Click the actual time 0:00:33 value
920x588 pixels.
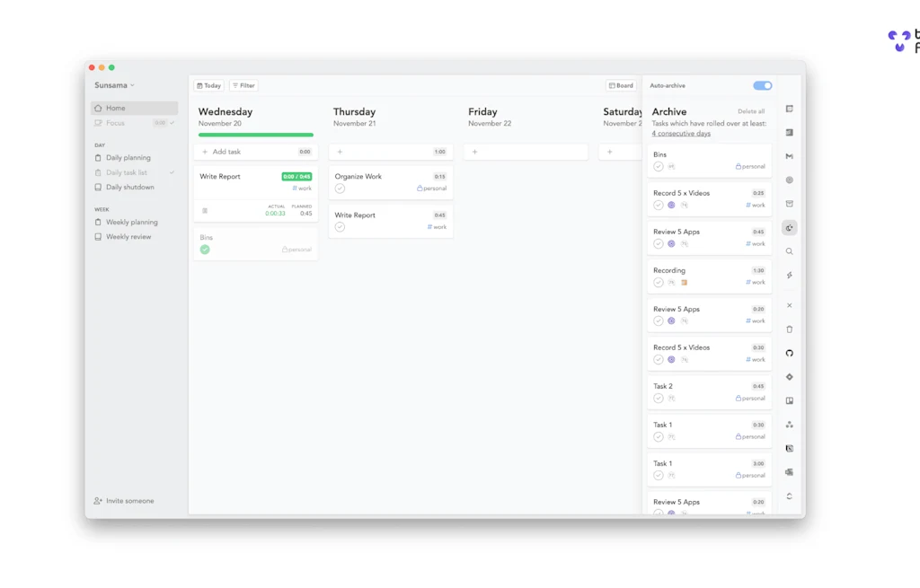point(275,214)
